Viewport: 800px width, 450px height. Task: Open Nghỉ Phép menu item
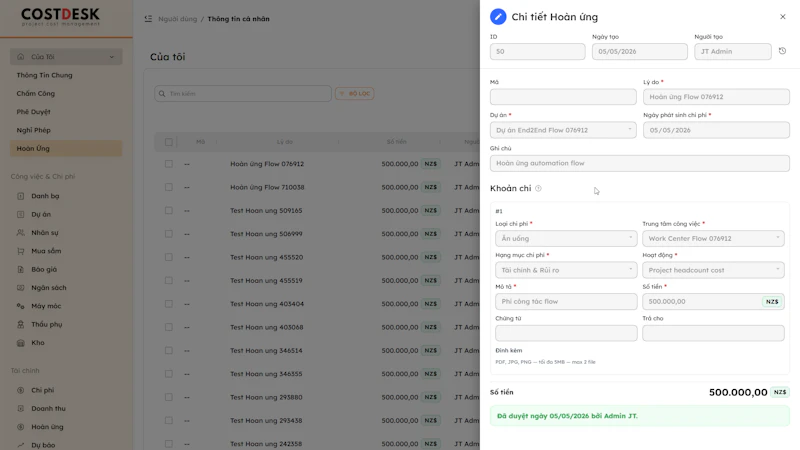click(34, 130)
